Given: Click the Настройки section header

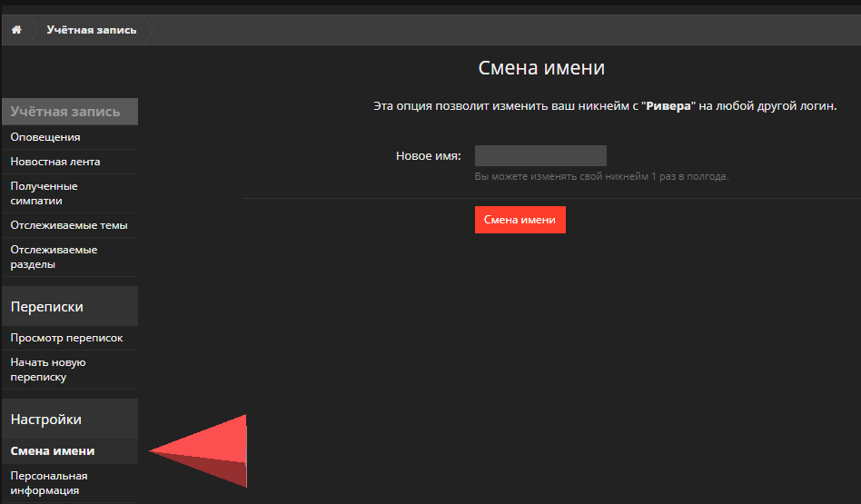Looking at the screenshot, I should (70, 419).
